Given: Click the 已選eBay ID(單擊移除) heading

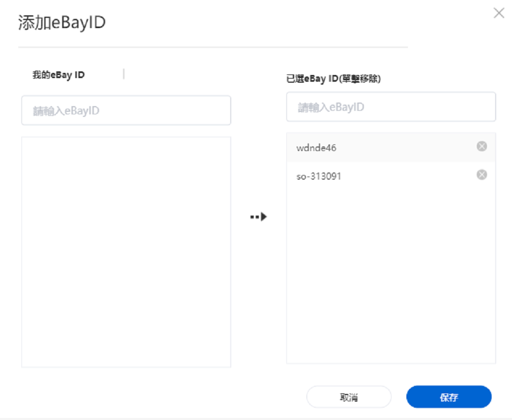Looking at the screenshot, I should (333, 79).
